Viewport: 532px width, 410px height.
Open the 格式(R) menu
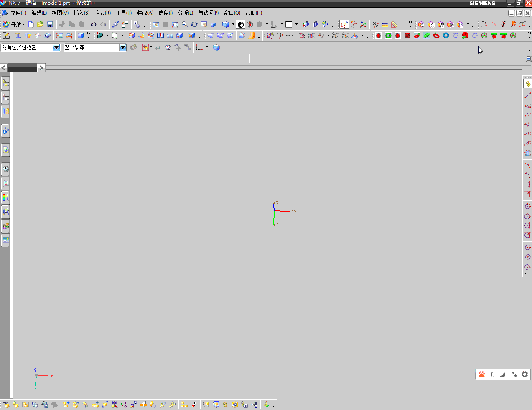click(103, 13)
